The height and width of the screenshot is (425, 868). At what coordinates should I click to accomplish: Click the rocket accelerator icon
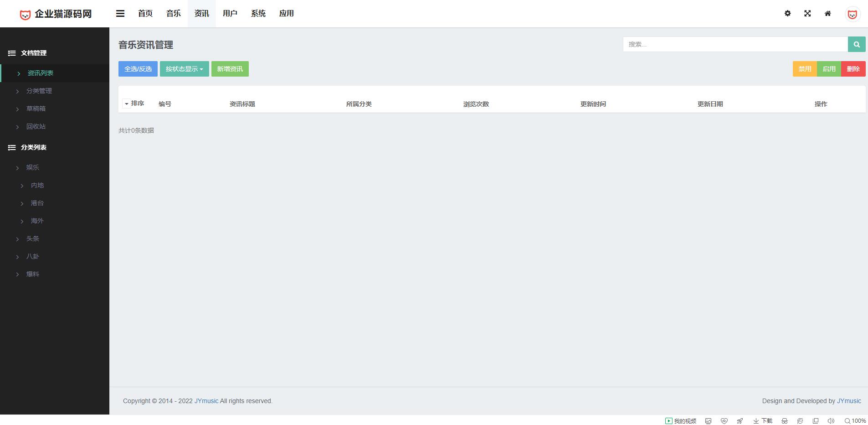tap(740, 421)
